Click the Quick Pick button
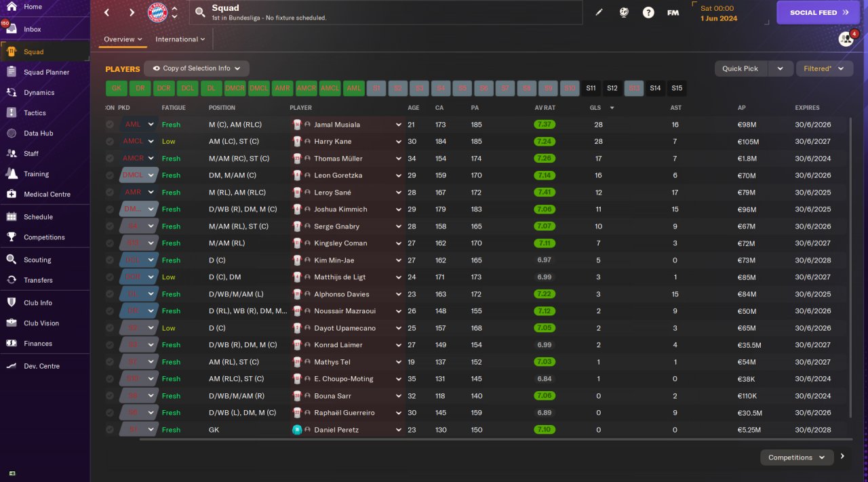This screenshot has height=482, width=868. (x=741, y=68)
